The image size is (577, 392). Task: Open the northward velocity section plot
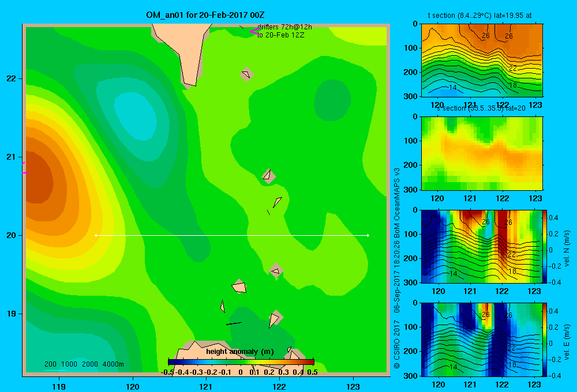pos(482,246)
